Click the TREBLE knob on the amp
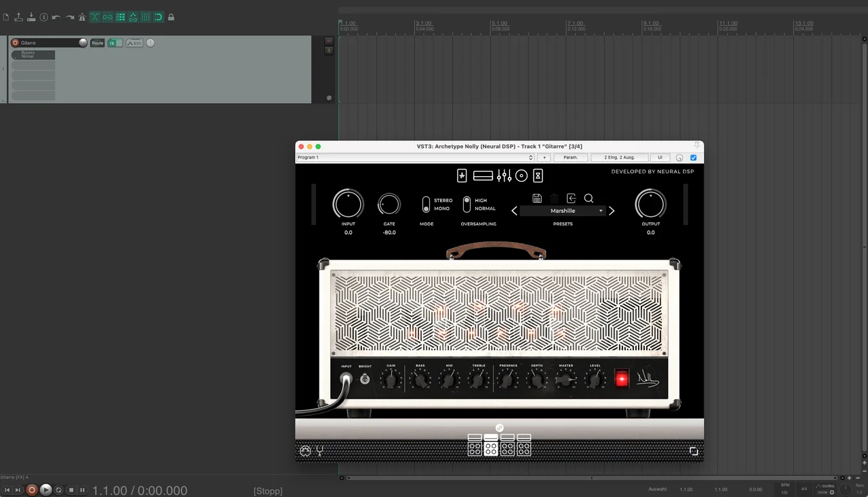868x497 pixels. tap(479, 380)
